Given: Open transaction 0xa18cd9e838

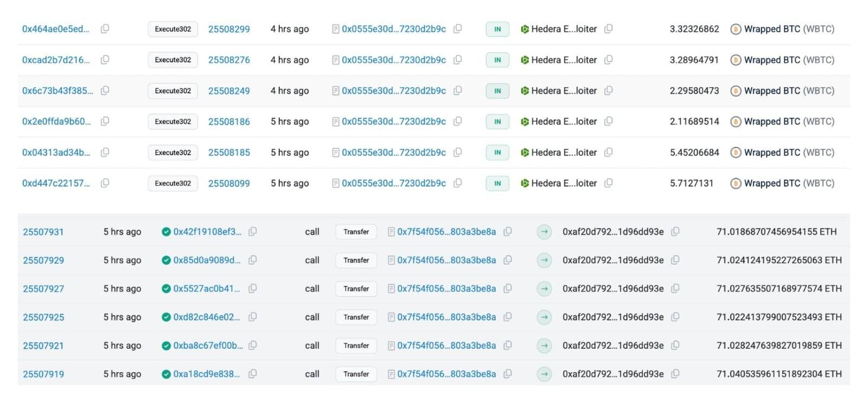Looking at the screenshot, I should pyautogui.click(x=206, y=374).
